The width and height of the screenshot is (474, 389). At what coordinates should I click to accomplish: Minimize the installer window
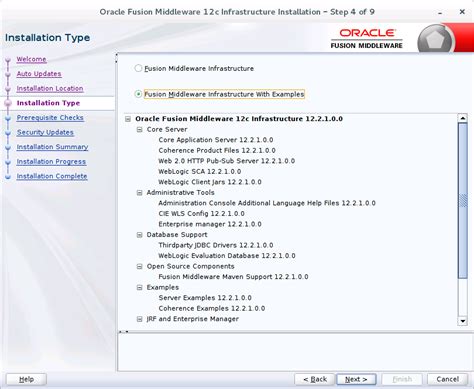point(440,12)
